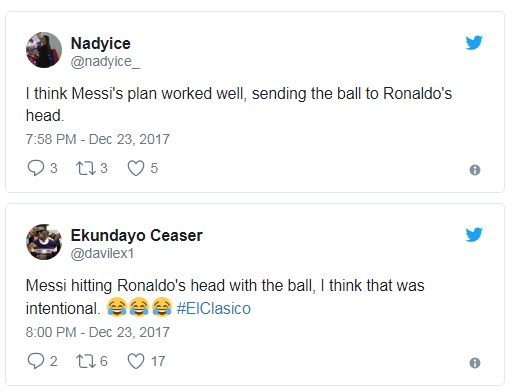Retweet Ekundayo Ceaser's tweet
The width and height of the screenshot is (514, 392).
[x=85, y=361]
